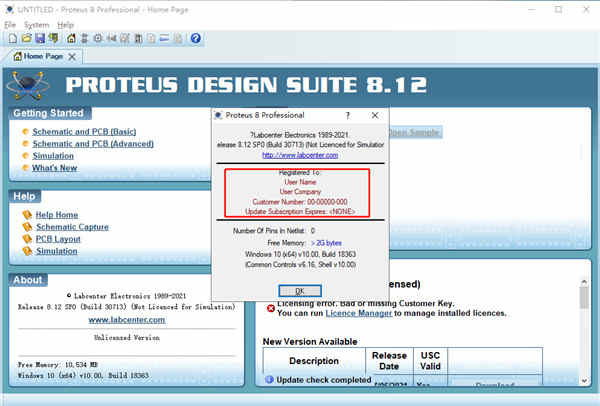
Task: Click the blue info icon beside Update check completed
Action: point(269,379)
